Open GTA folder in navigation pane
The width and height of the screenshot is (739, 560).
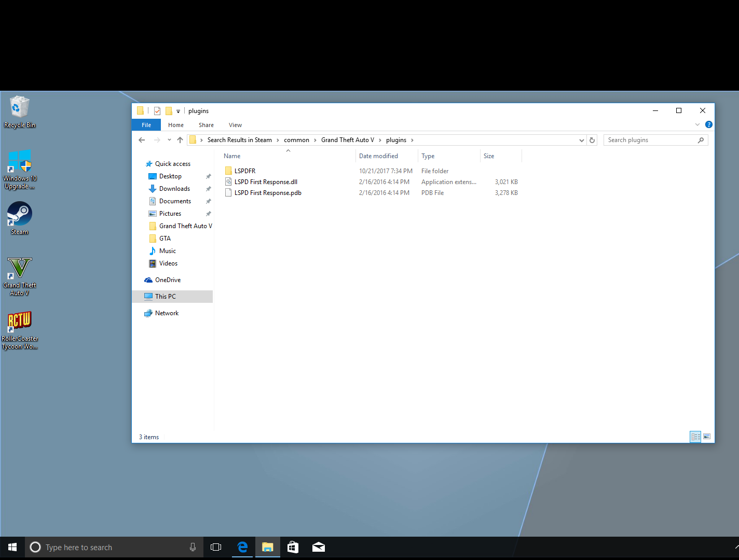pos(165,239)
